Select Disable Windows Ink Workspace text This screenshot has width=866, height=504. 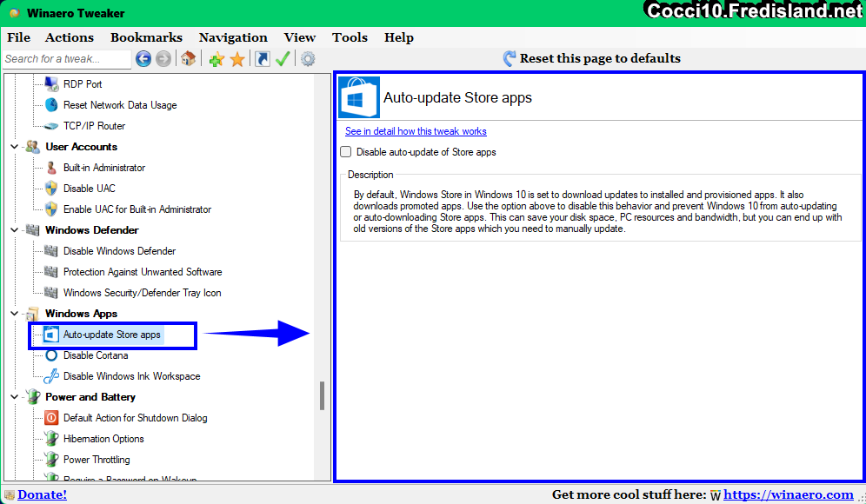click(131, 376)
